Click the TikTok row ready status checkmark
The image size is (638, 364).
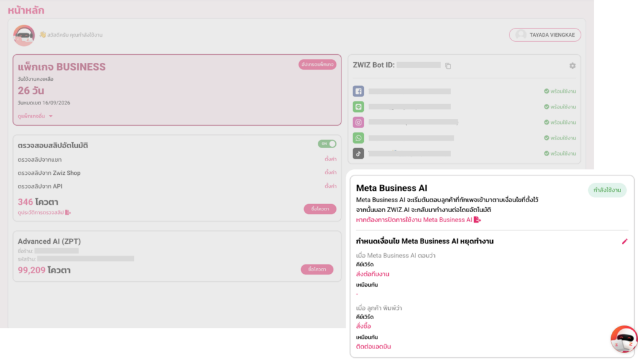coord(546,154)
